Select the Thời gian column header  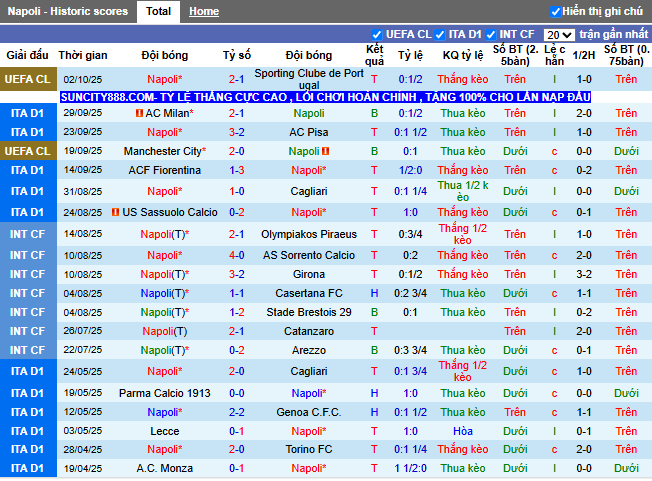coord(83,55)
